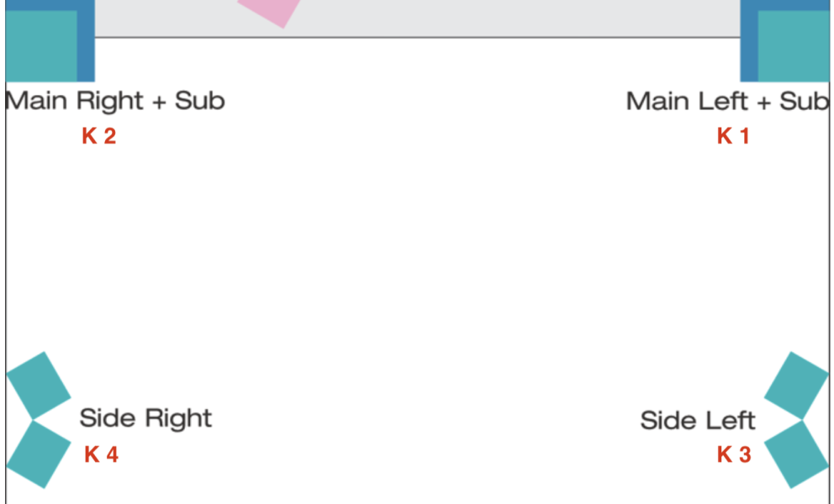Select the lower Side Left speaker
The height and width of the screenshot is (504, 834).
(797, 454)
